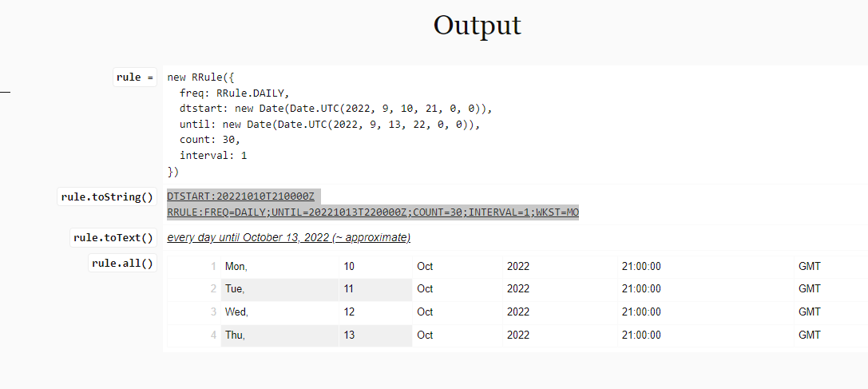This screenshot has height=389, width=868.
Task: Click the rule.toText() label
Action: pyautogui.click(x=113, y=238)
